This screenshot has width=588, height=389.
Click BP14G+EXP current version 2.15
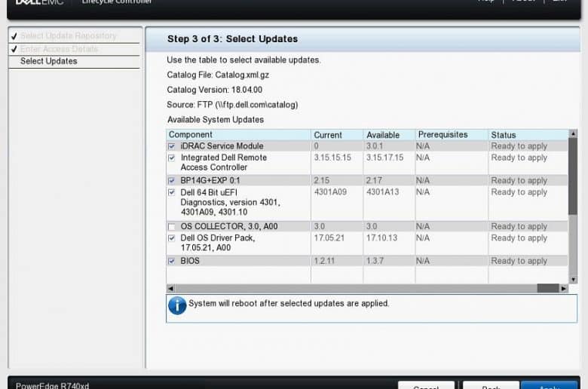pos(321,180)
